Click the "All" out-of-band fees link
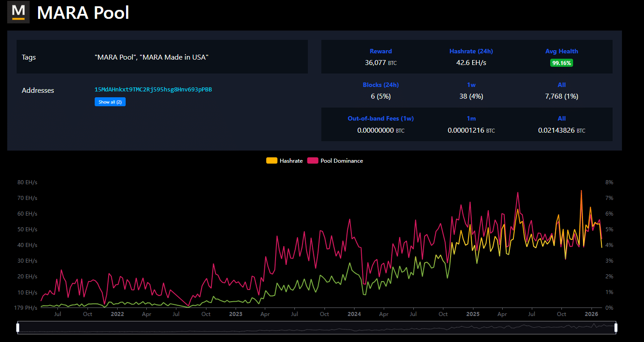The width and height of the screenshot is (644, 342). tap(561, 118)
